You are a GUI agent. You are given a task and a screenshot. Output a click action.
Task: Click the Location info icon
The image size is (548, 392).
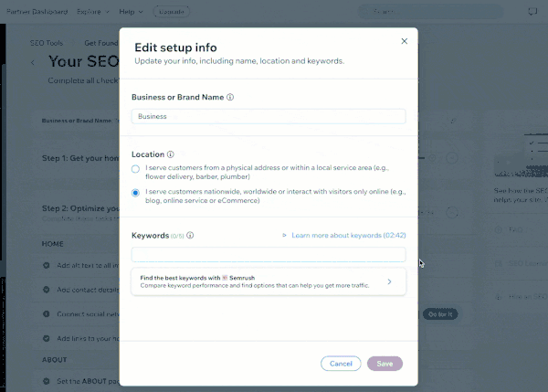[170, 154]
